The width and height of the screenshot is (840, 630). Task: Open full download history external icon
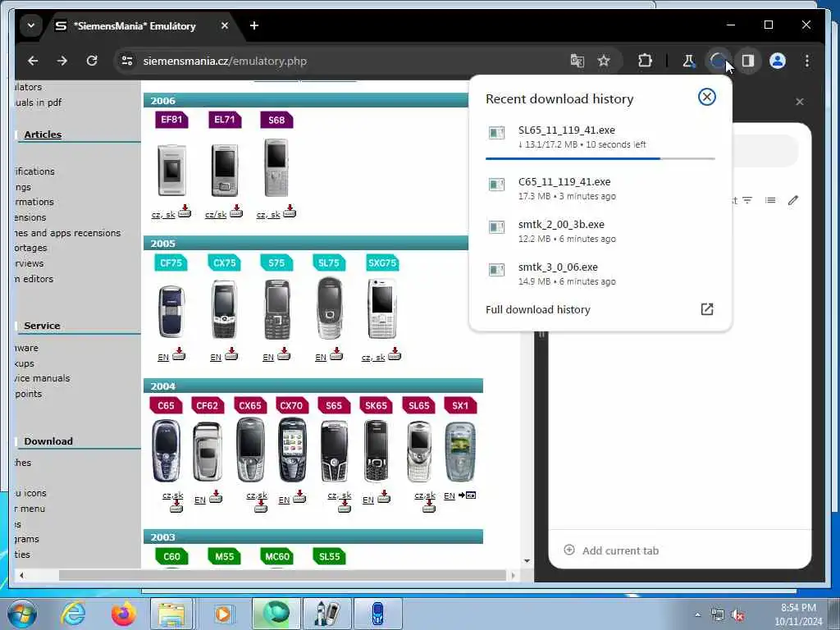pyautogui.click(x=706, y=309)
